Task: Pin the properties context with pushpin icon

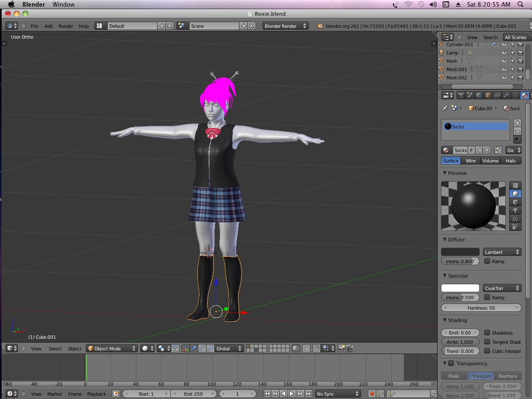Action: (445, 108)
